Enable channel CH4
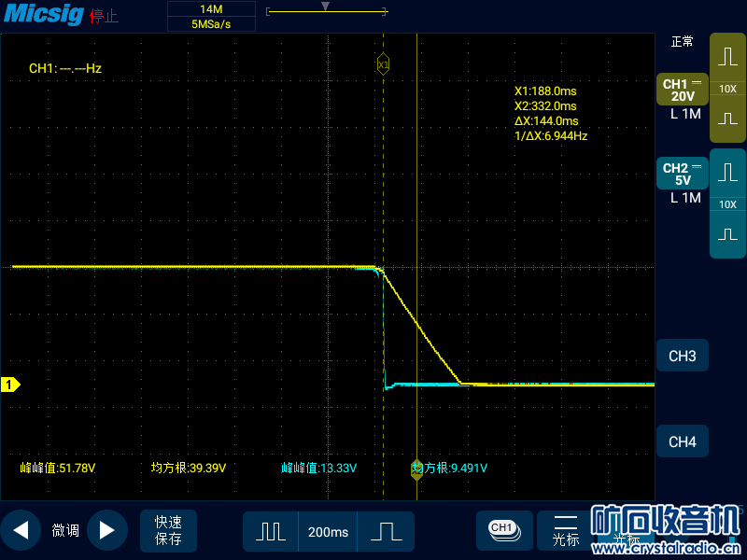 coord(683,441)
